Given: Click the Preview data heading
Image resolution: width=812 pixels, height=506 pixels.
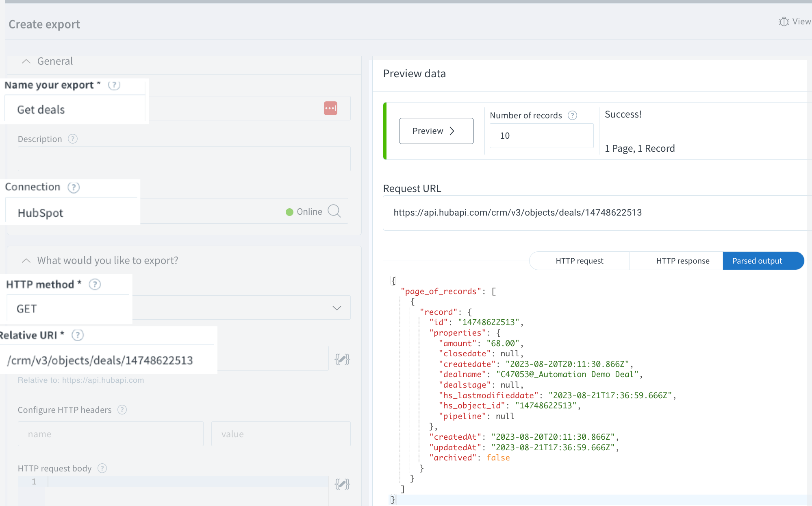Looking at the screenshot, I should pyautogui.click(x=414, y=74).
